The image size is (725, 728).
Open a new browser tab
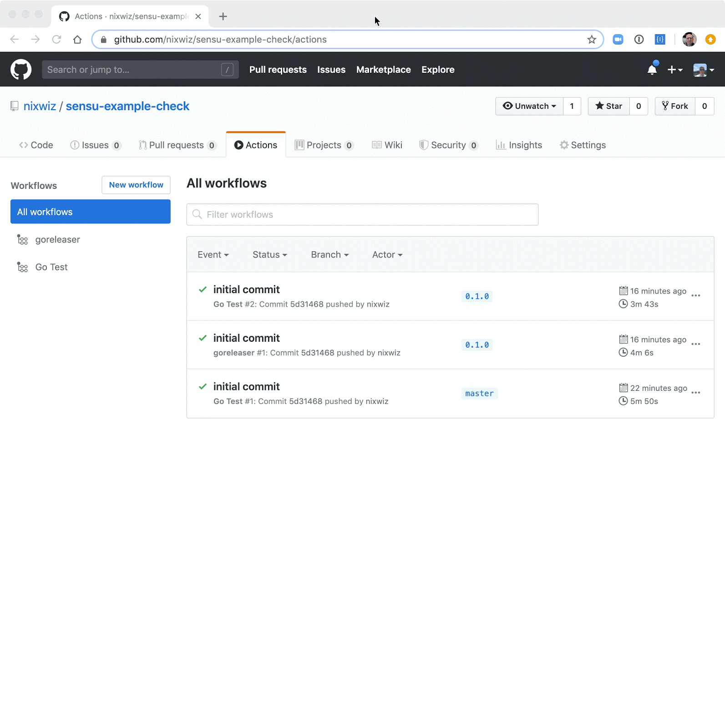click(x=223, y=16)
